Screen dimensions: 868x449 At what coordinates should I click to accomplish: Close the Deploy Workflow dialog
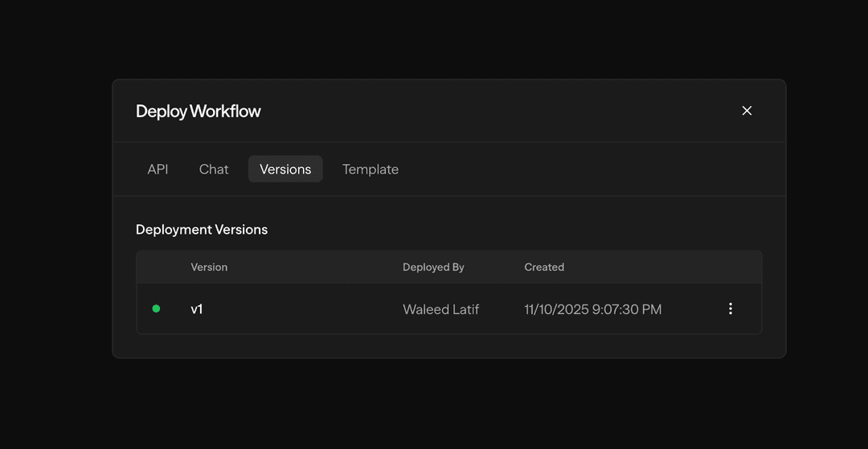coord(747,111)
